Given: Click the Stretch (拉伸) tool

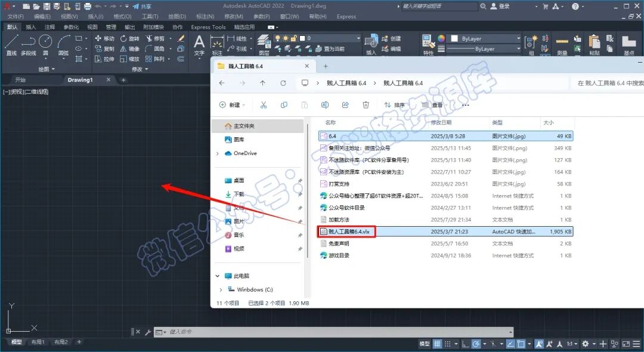Looking at the screenshot, I should coord(104,58).
